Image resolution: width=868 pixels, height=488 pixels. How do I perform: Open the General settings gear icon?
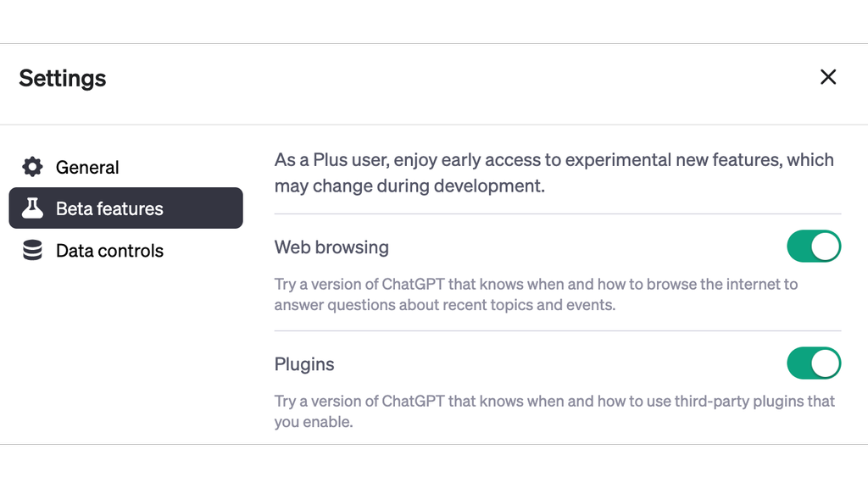(32, 167)
